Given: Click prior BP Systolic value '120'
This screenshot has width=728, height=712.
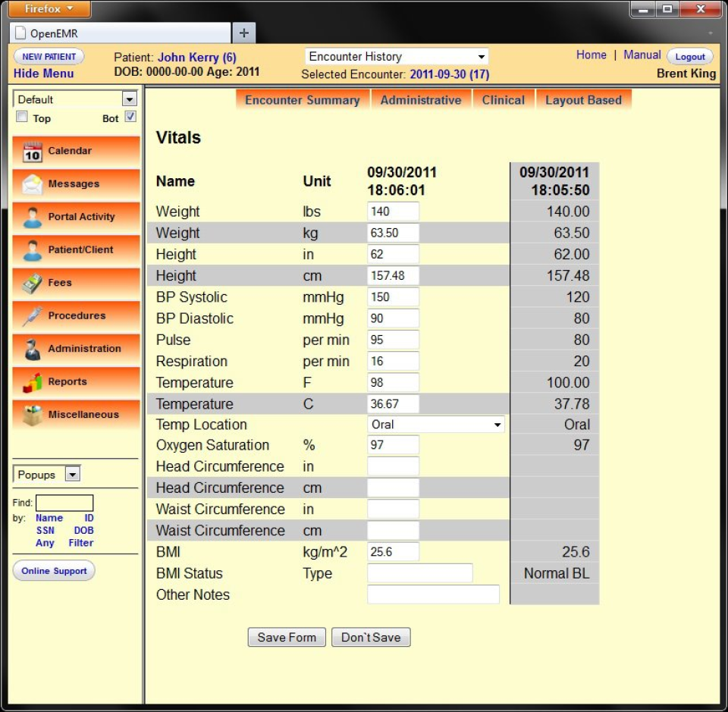Looking at the screenshot, I should (x=578, y=297).
